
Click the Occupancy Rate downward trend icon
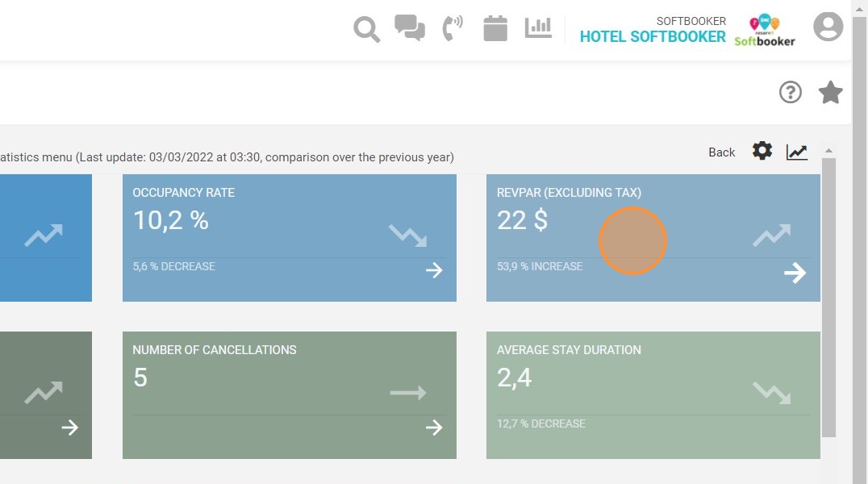(407, 236)
